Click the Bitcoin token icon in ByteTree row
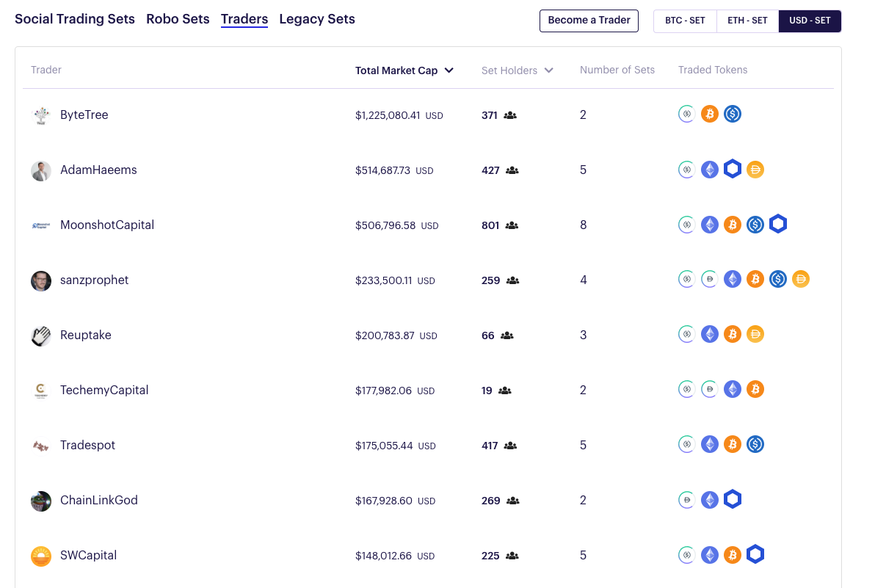Screen dimensions: 875x588 (709, 115)
